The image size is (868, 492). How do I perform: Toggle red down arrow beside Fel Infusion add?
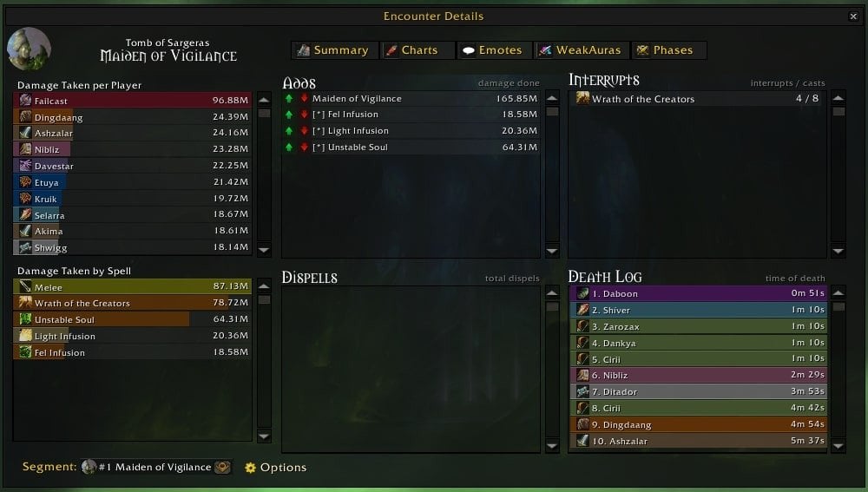304,115
